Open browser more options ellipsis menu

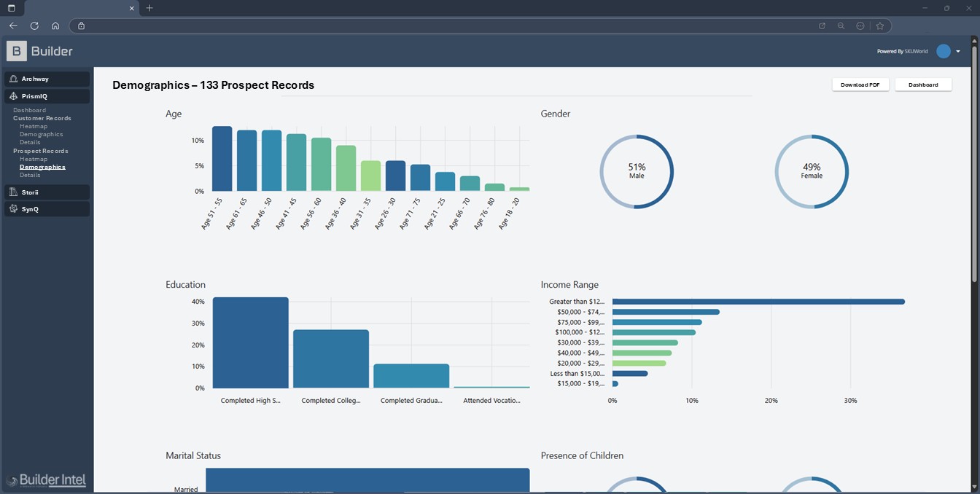pos(860,26)
